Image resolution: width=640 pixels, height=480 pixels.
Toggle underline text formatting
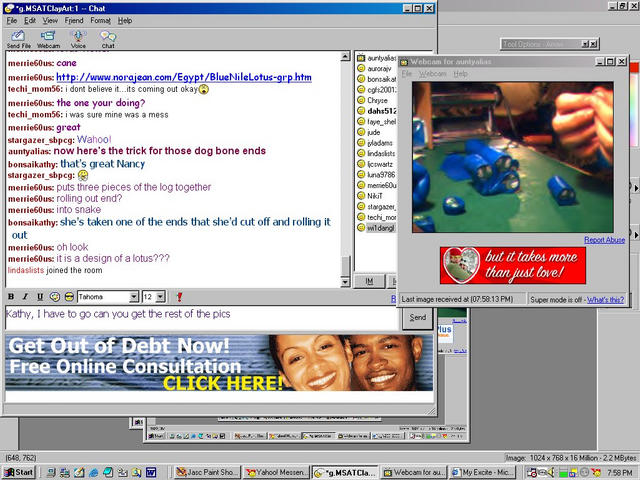(x=40, y=297)
